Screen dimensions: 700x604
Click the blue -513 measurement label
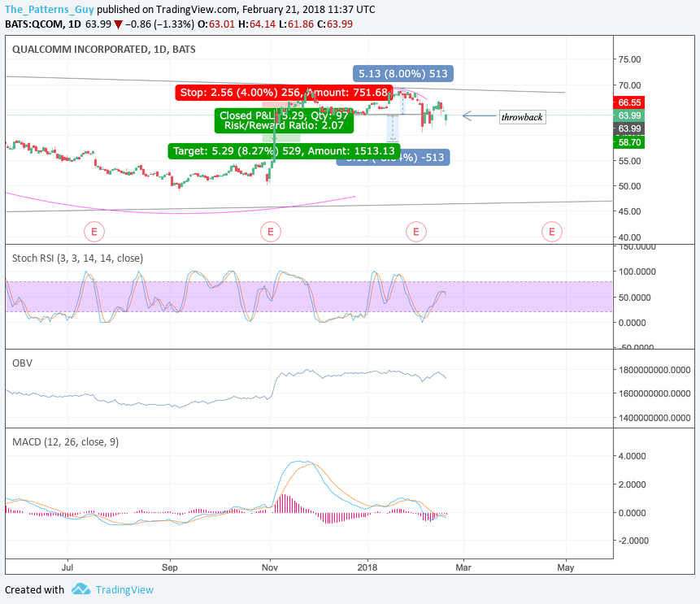click(425, 158)
